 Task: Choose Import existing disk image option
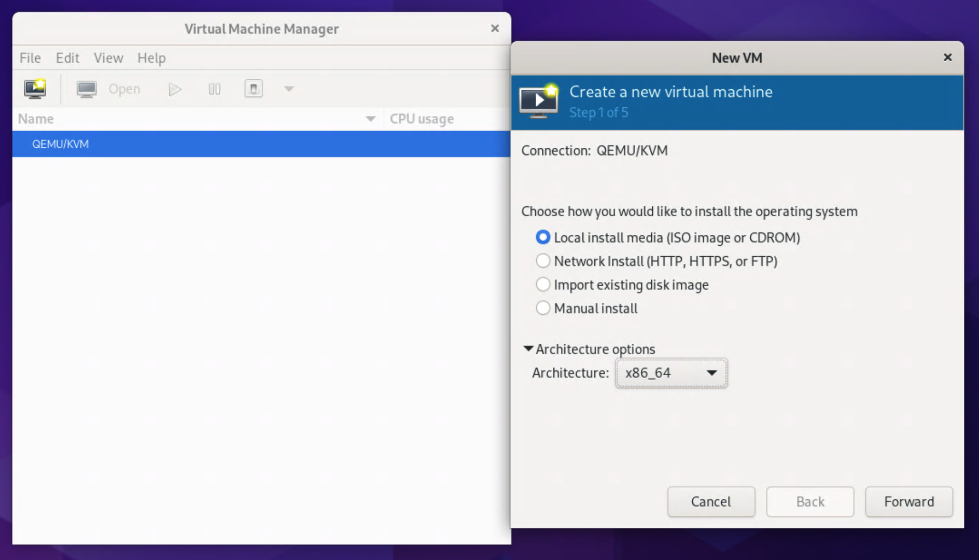[543, 285]
